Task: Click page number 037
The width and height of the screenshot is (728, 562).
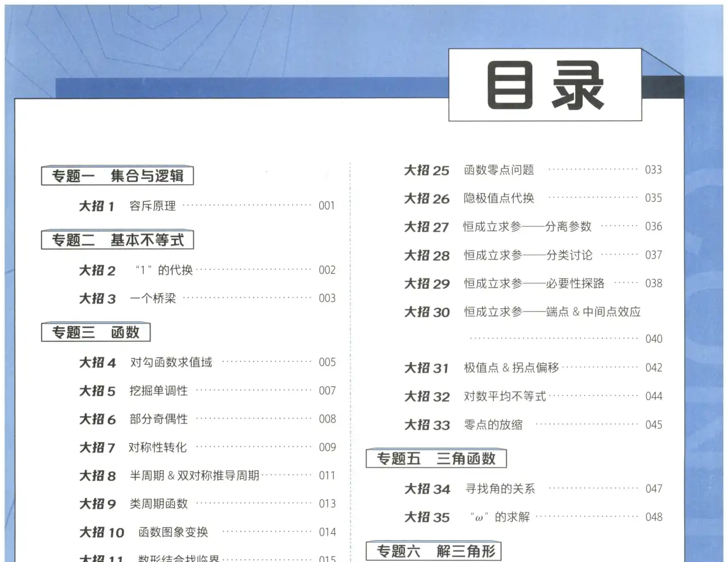Action: pyautogui.click(x=654, y=255)
